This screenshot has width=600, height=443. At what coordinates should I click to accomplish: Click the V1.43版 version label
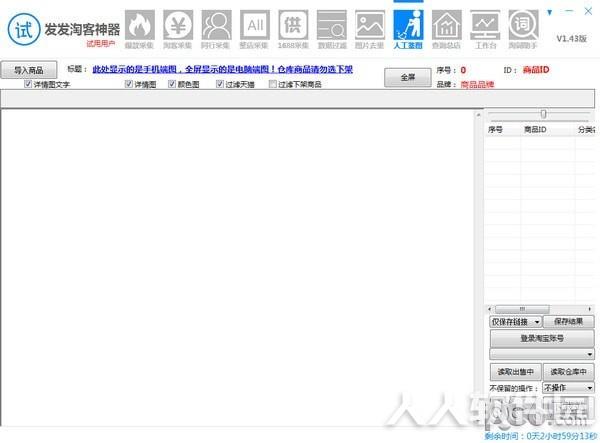click(572, 39)
